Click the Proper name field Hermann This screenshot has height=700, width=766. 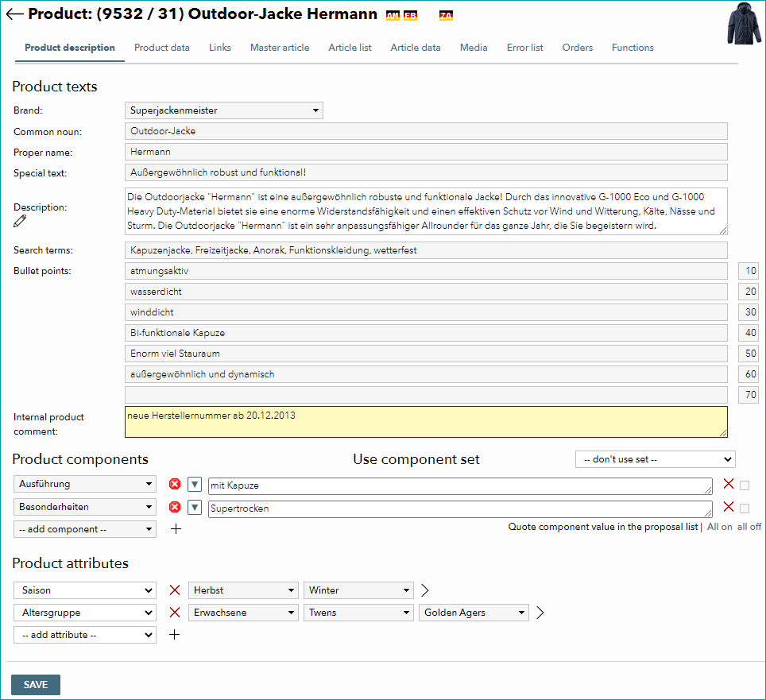point(426,152)
